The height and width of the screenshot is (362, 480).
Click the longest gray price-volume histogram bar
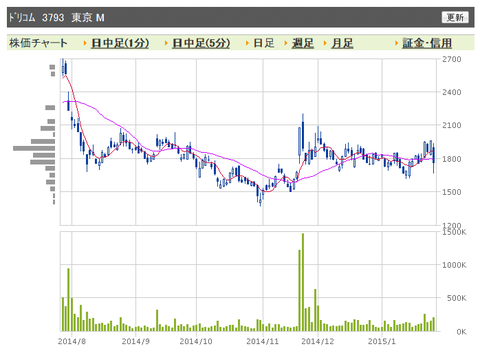point(34,148)
